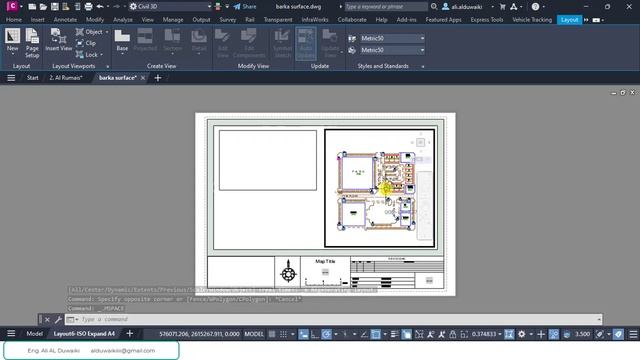Viewport: 640px width, 360px height.
Task: Open the Express Tools ribbon tab
Action: (x=487, y=20)
